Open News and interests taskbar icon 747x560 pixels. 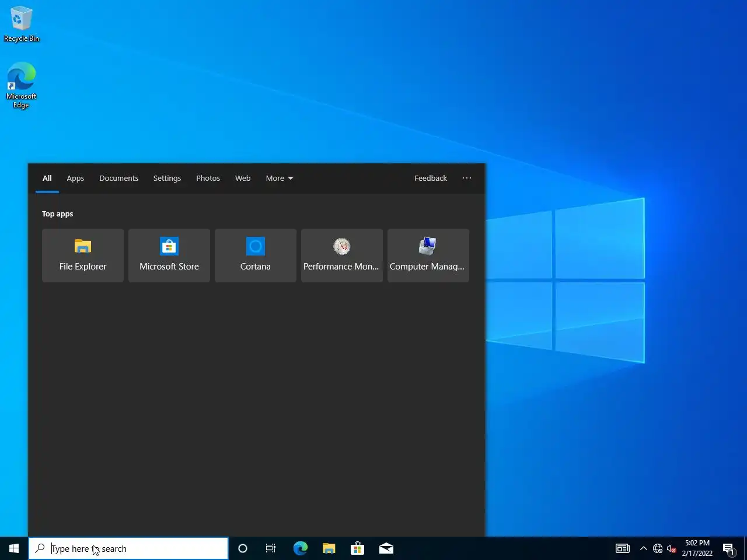(x=623, y=548)
